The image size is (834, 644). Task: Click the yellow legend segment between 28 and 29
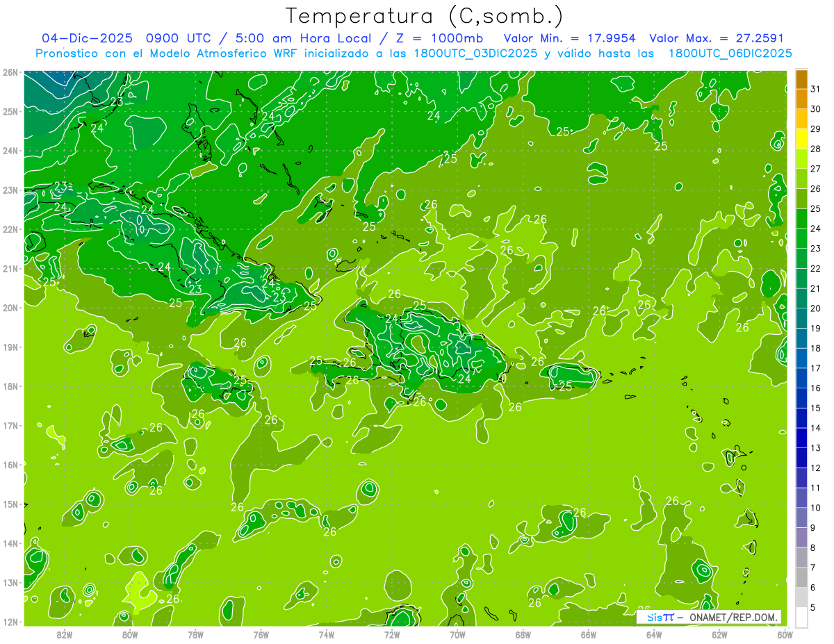[x=801, y=139]
